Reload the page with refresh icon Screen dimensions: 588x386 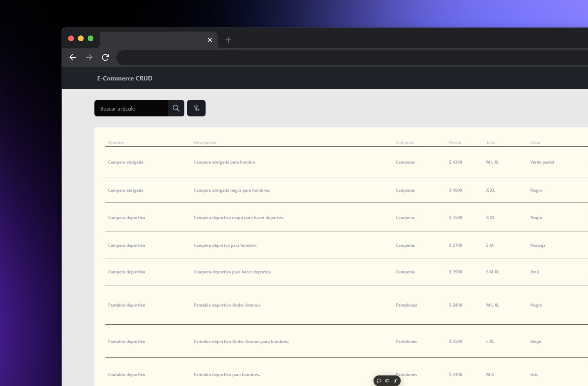click(x=105, y=57)
